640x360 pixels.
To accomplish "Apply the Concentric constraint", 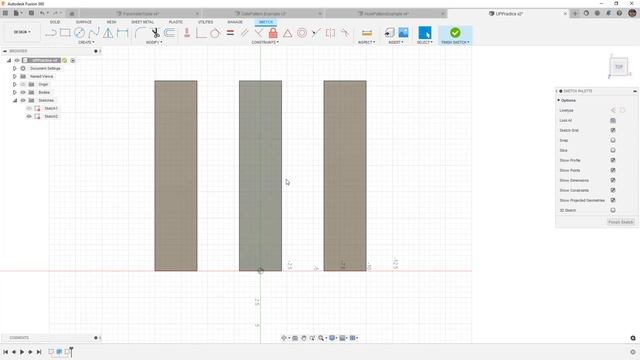I will 302,33.
